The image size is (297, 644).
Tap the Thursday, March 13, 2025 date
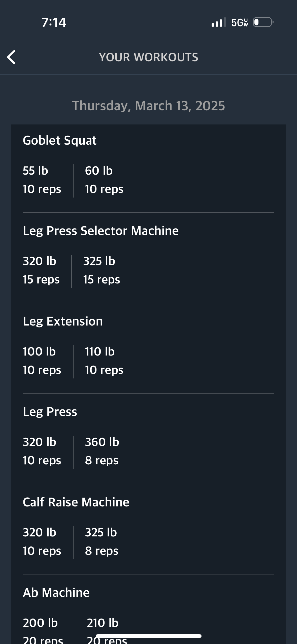pos(149,106)
